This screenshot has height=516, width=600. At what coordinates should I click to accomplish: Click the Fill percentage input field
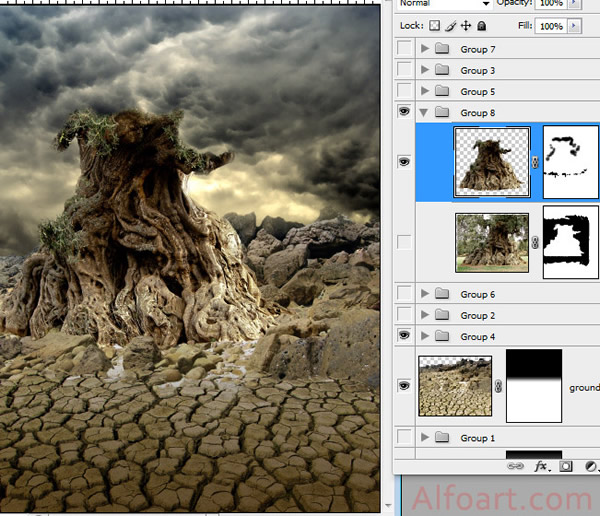(x=550, y=25)
